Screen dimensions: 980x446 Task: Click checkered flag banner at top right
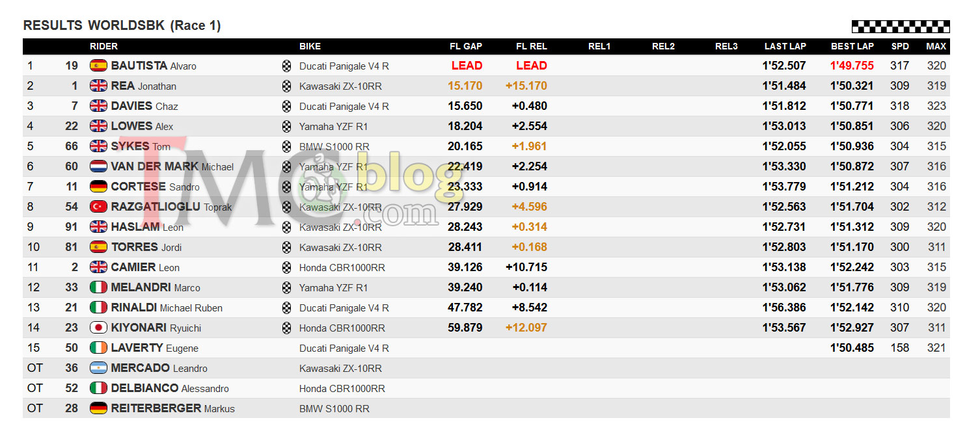(x=901, y=27)
